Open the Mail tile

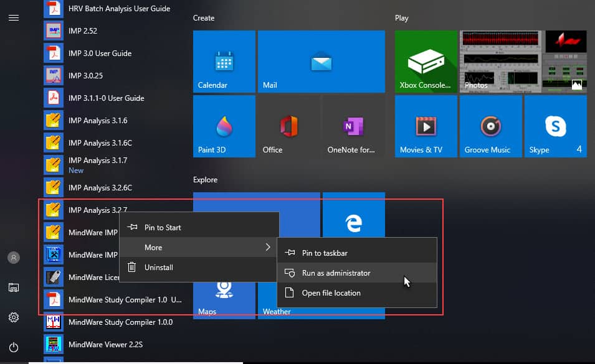tap(321, 62)
